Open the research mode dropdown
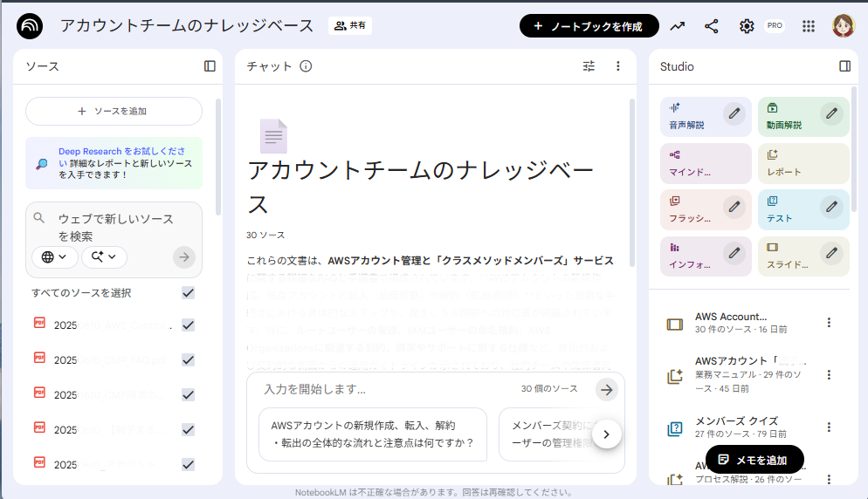The image size is (868, 499). pos(104,256)
